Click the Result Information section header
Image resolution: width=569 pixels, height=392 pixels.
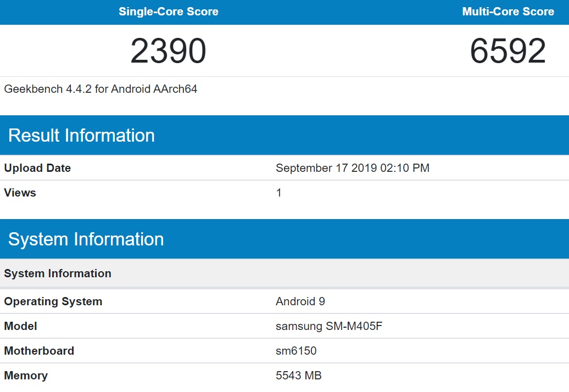click(81, 135)
